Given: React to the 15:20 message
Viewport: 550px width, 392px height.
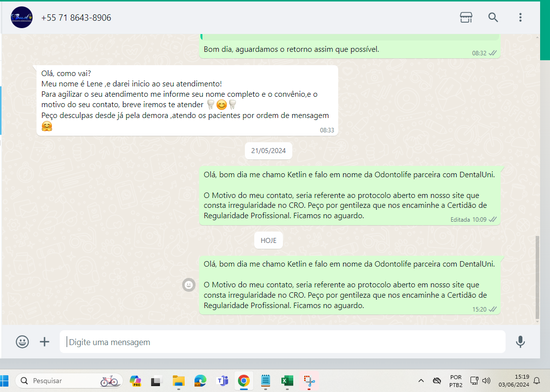Looking at the screenshot, I should (189, 285).
